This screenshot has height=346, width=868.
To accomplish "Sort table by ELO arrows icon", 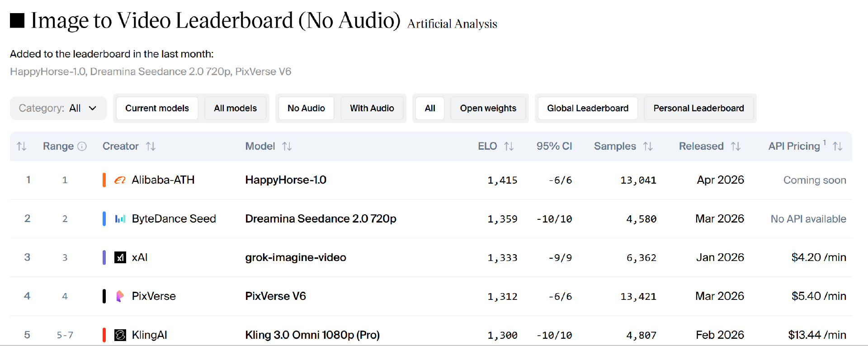I will coord(509,146).
